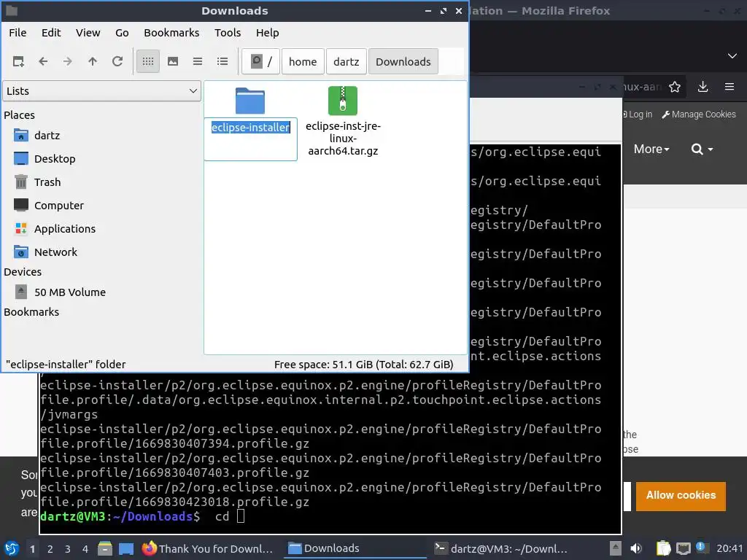Reload the Downloads folder

click(117, 61)
